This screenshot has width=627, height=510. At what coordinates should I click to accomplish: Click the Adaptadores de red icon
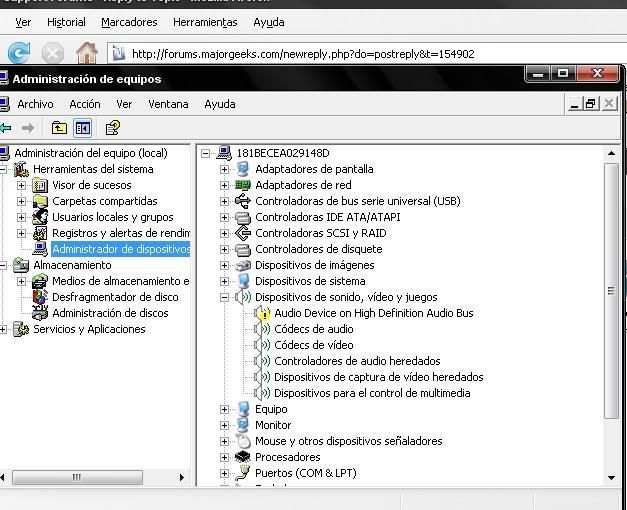pos(243,185)
